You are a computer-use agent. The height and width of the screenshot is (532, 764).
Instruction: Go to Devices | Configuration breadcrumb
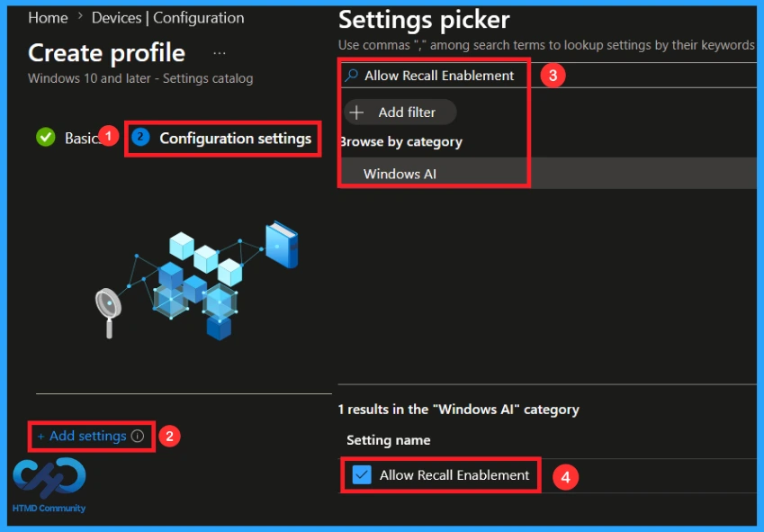[x=167, y=18]
